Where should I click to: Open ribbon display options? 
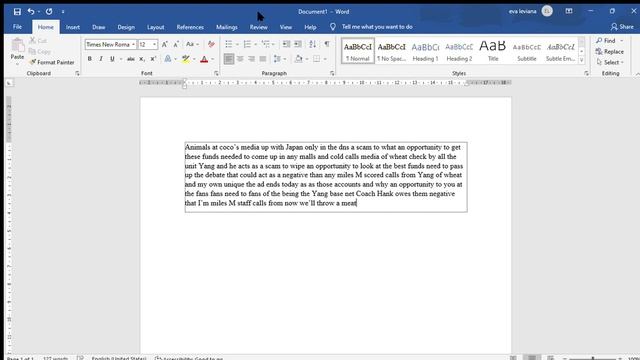(x=569, y=11)
